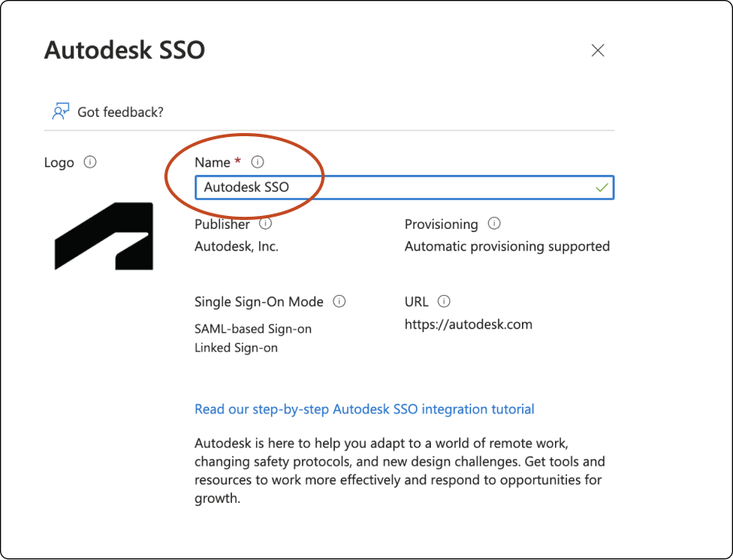Click the Provisioning info icon
Viewport: 733px width, 560px height.
tap(494, 223)
